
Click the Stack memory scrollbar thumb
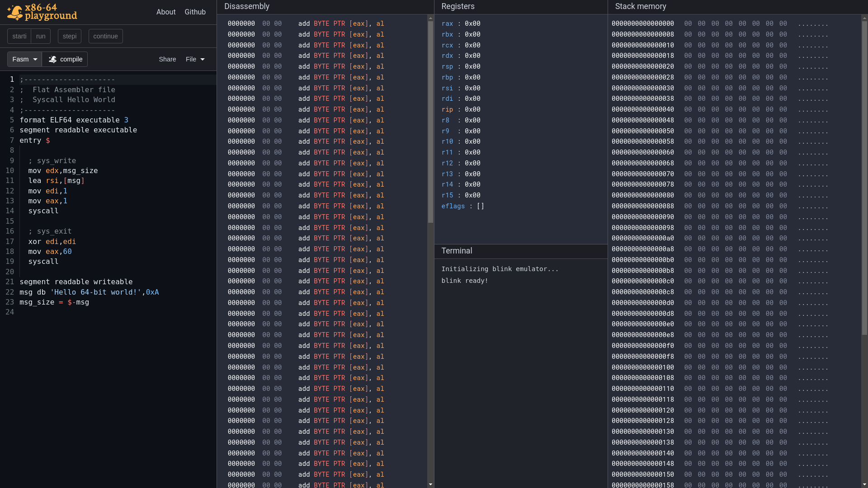[x=864, y=178]
